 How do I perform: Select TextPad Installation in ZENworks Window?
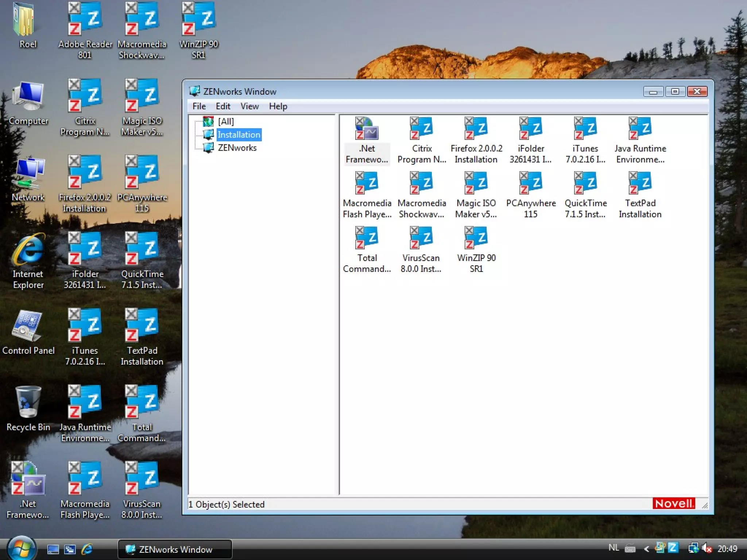(640, 195)
